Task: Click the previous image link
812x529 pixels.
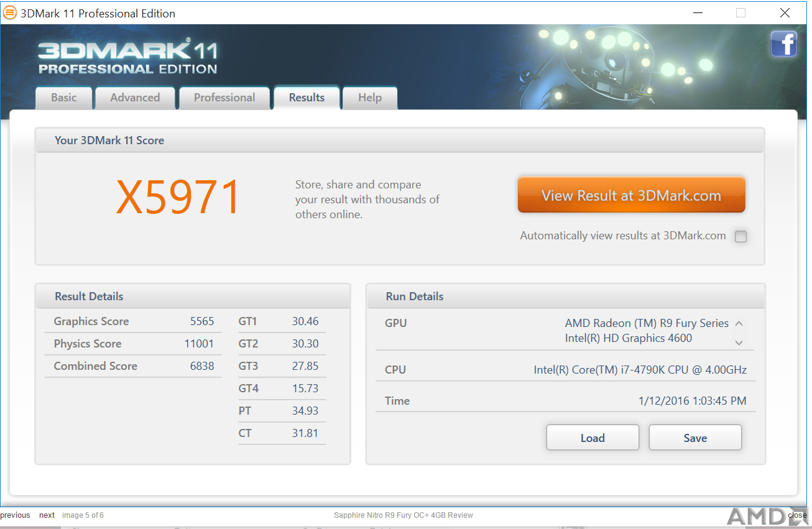Action: tap(15, 515)
